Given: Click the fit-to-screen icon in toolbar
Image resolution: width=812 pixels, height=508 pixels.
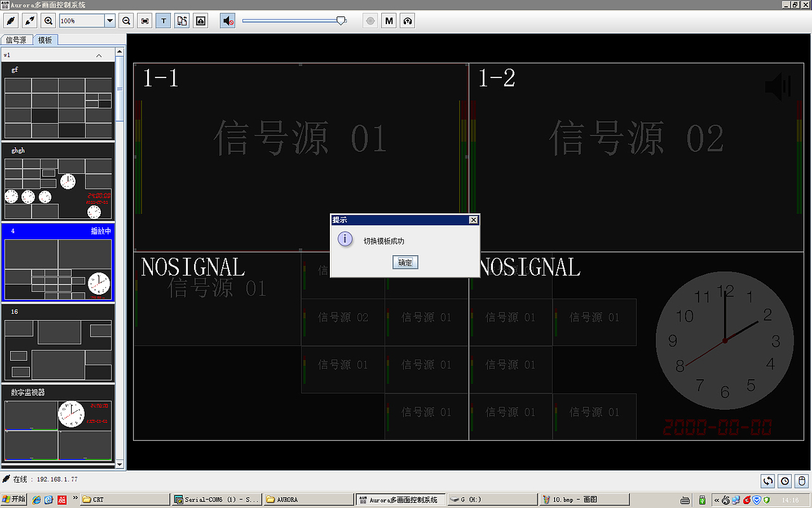Looking at the screenshot, I should [x=145, y=21].
